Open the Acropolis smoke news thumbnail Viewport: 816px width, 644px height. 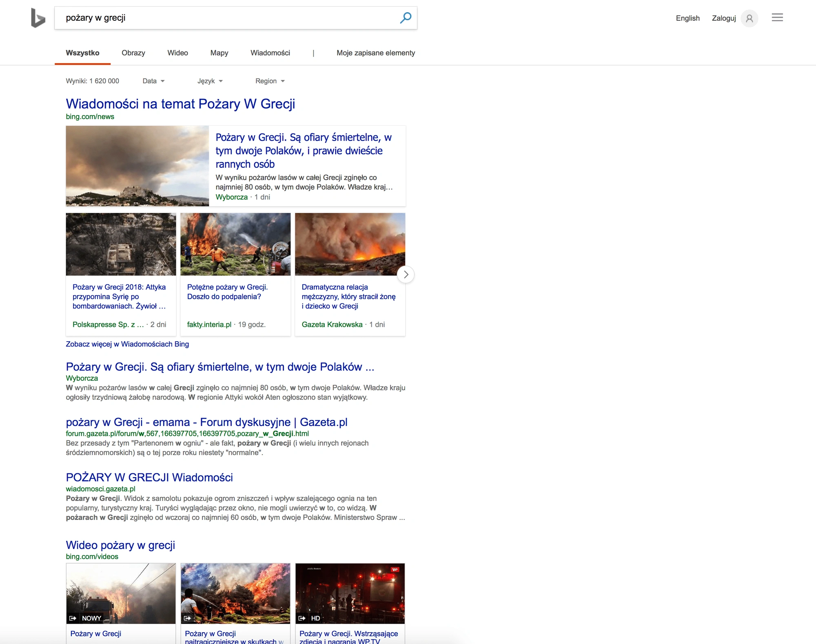tap(137, 166)
